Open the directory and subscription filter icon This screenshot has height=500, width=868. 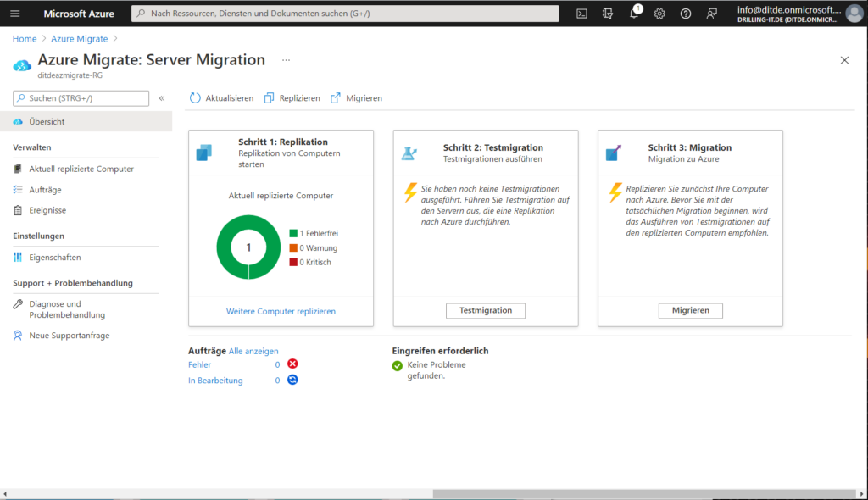coord(608,14)
